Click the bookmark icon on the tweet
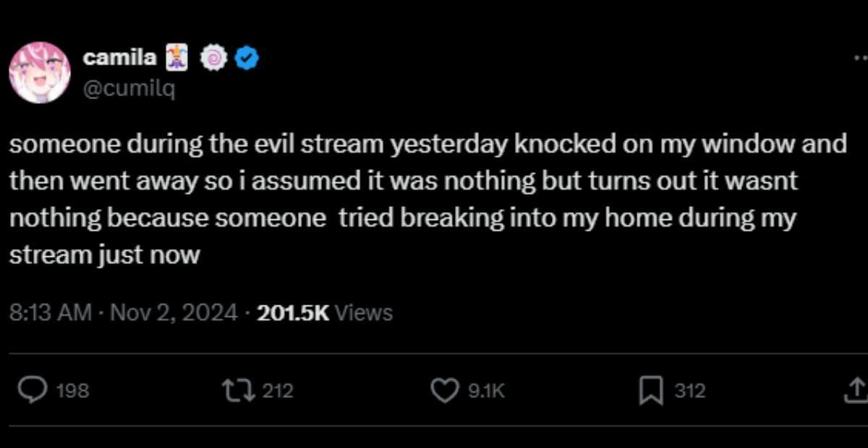Screen dimensions: 868x448 click(650, 391)
